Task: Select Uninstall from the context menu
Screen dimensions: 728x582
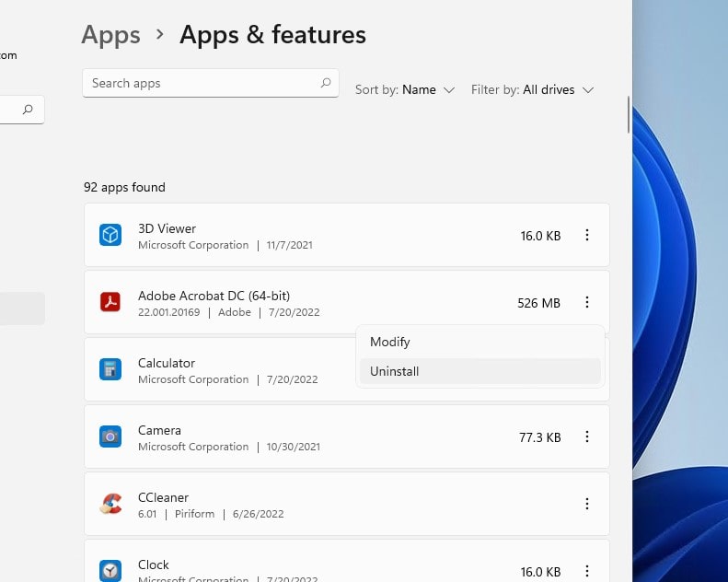Action: [395, 371]
